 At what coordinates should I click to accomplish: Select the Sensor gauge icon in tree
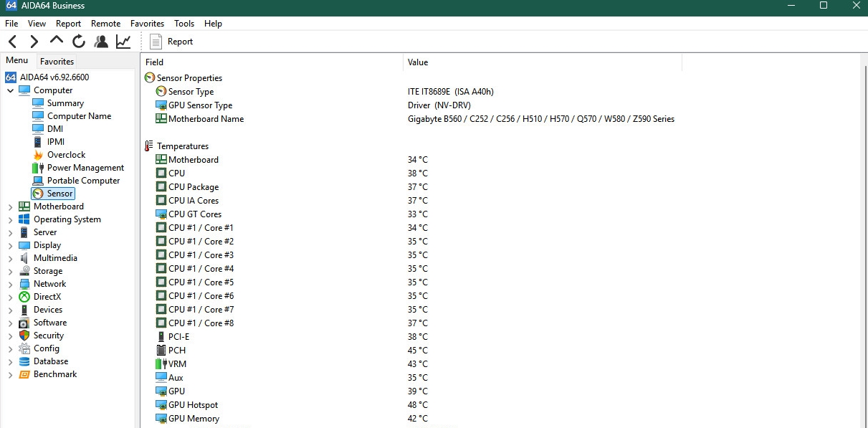pyautogui.click(x=38, y=194)
